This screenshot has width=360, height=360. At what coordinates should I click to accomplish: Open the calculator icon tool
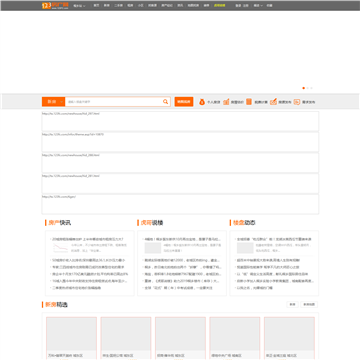249,102
